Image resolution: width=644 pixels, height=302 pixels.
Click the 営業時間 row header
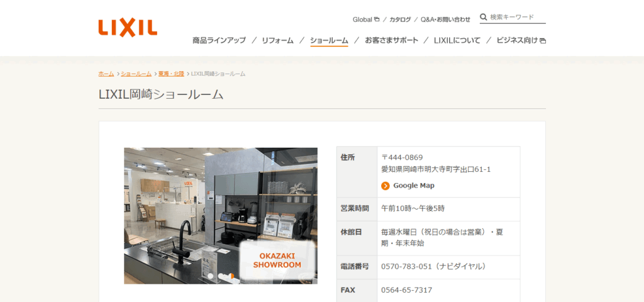pyautogui.click(x=357, y=209)
